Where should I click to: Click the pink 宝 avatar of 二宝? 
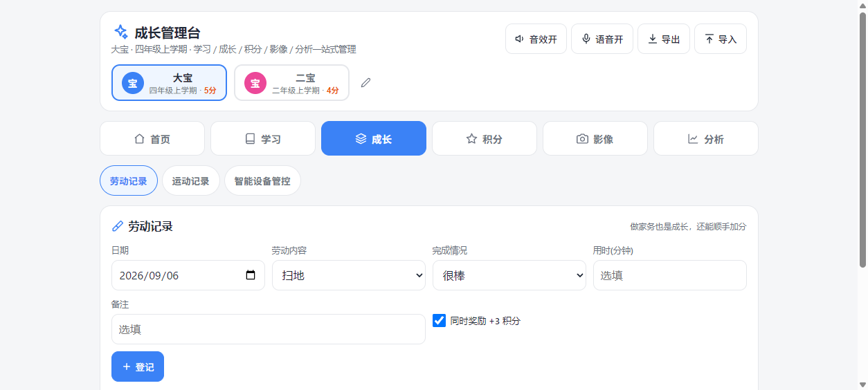point(255,83)
